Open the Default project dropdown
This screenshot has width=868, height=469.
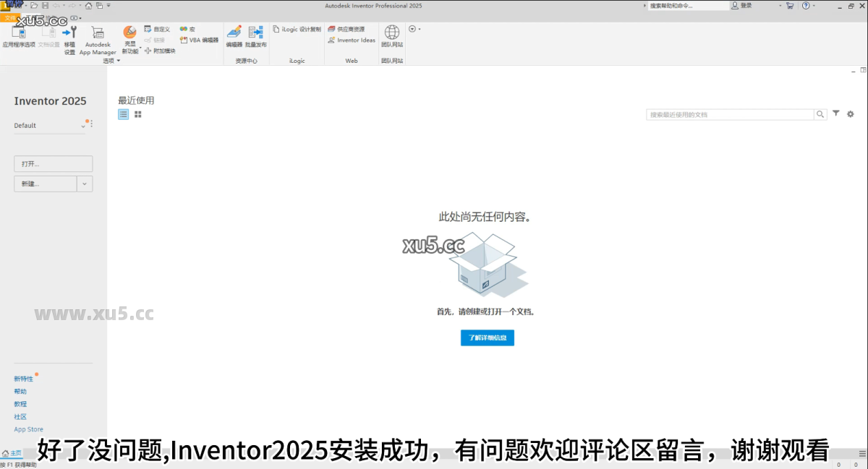tap(82, 126)
